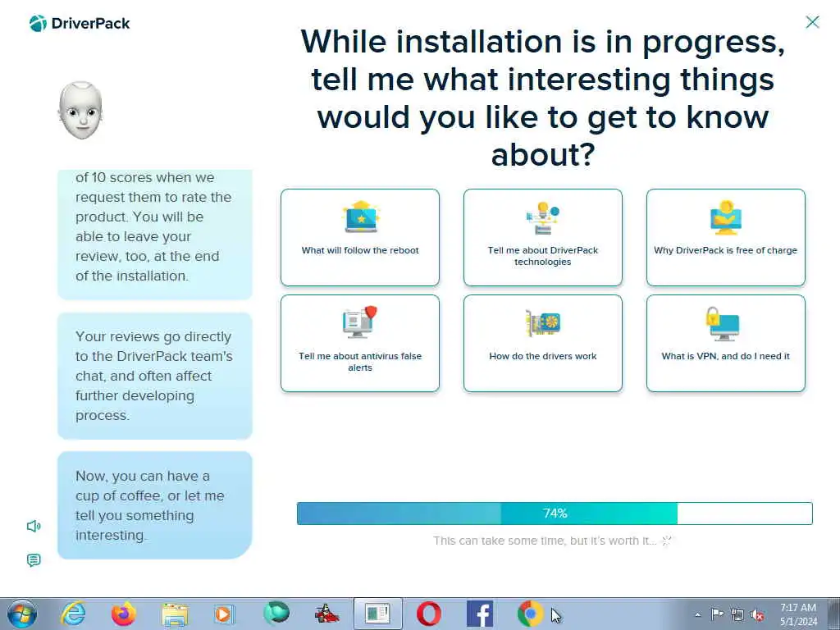Open the Windows Start menu
Screen dimensions: 840x630
click(22, 614)
